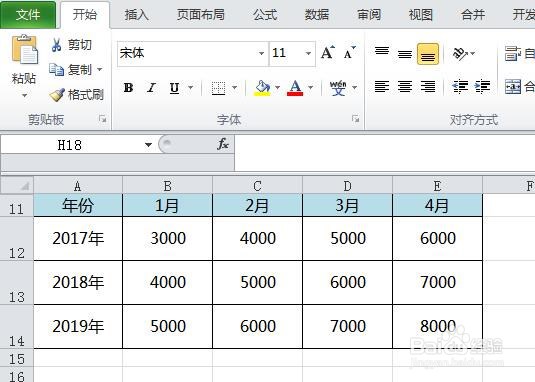Apply cell borders icon
The image size is (535, 382).
click(x=218, y=88)
